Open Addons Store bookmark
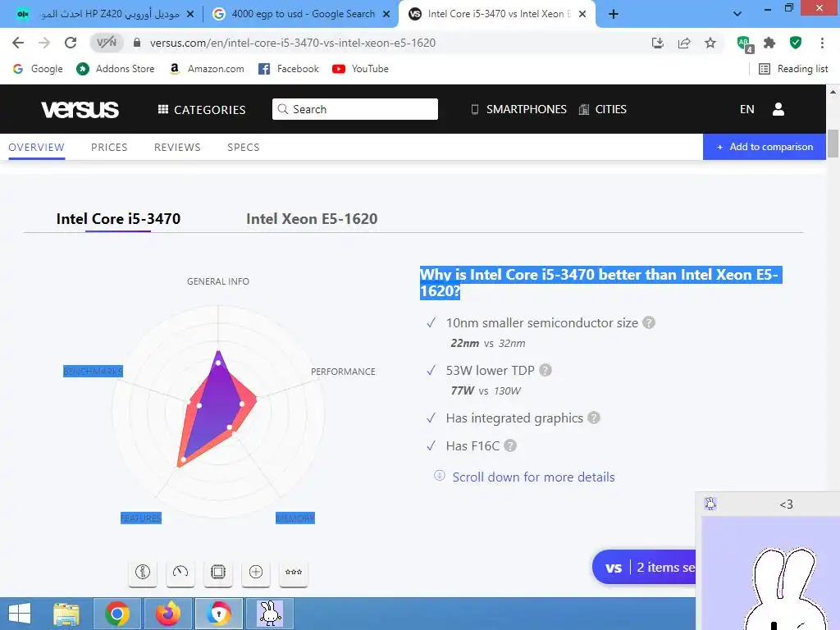This screenshot has height=630, width=840. click(115, 69)
